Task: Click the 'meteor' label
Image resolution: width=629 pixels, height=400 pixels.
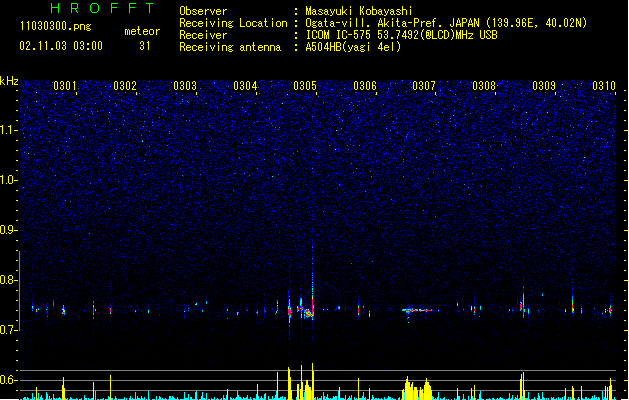Action: click(142, 31)
